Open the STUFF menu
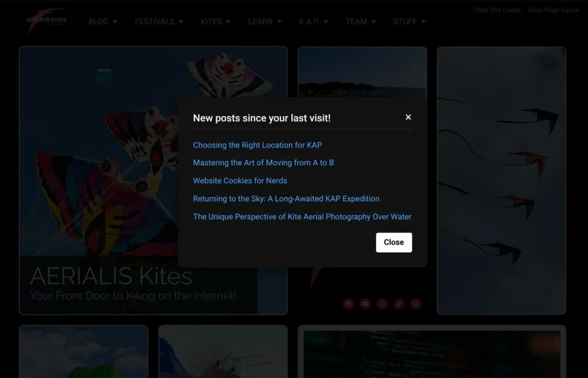The height and width of the screenshot is (378, 588). pos(409,22)
